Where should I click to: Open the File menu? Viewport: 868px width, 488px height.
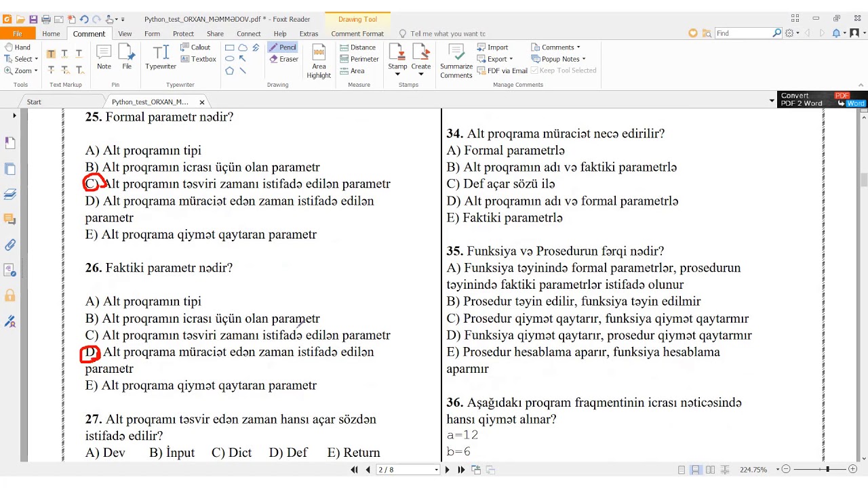click(18, 33)
